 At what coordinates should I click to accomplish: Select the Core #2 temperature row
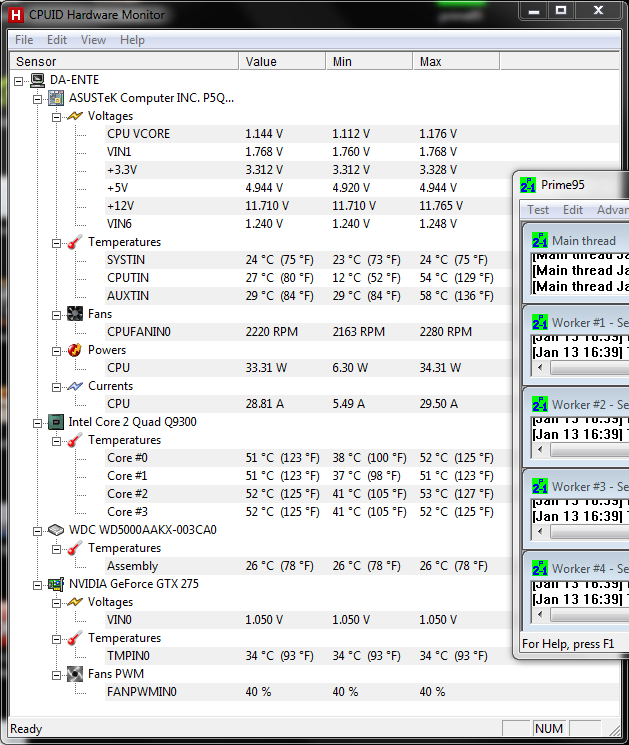tap(309, 494)
